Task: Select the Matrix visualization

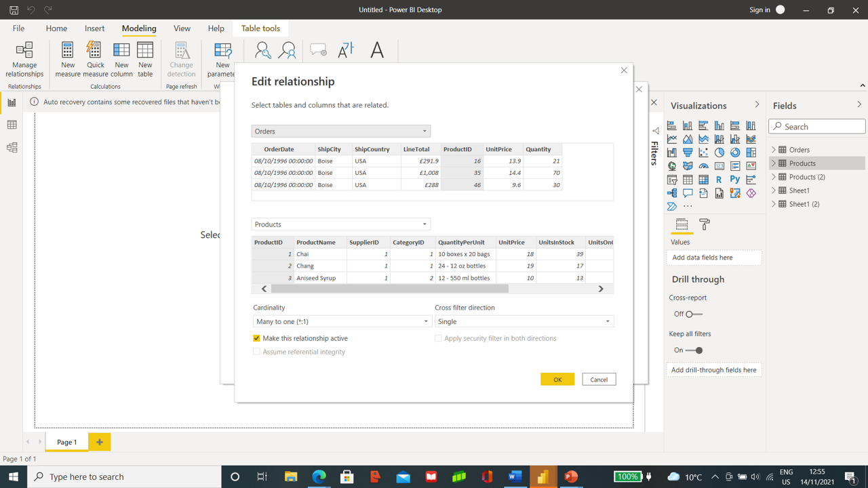Action: pos(703,180)
